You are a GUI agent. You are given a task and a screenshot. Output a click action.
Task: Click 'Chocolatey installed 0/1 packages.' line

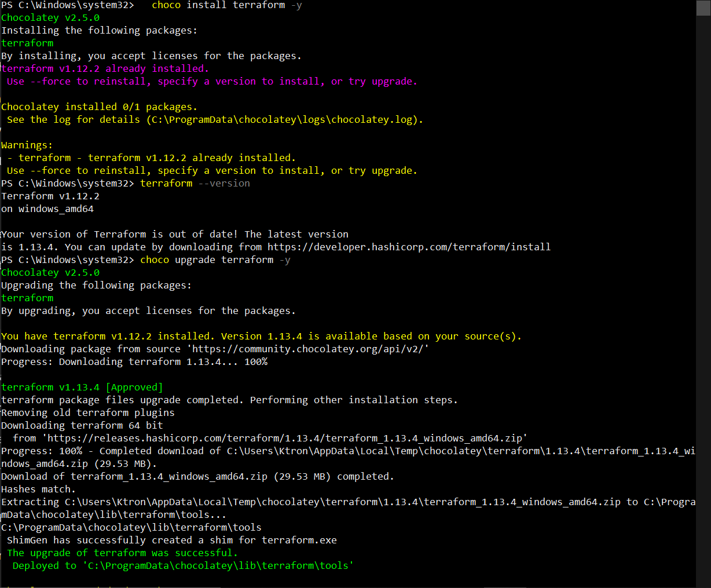(x=99, y=107)
